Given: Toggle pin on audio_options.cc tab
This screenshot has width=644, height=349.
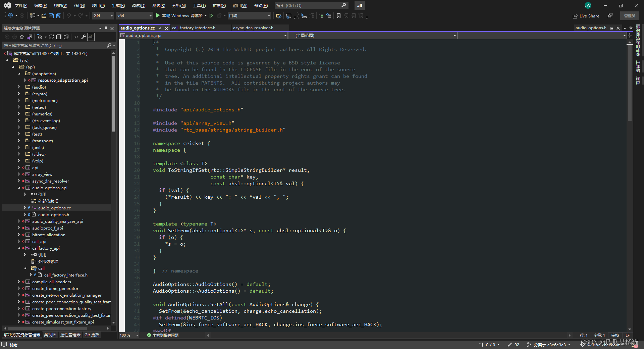Looking at the screenshot, I should 160,28.
